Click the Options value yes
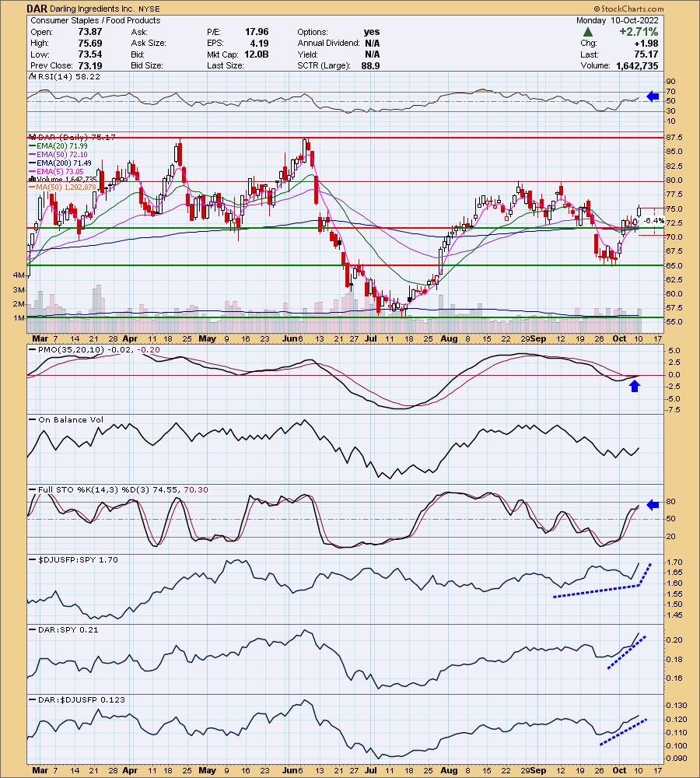This screenshot has height=778, width=700. (x=372, y=32)
